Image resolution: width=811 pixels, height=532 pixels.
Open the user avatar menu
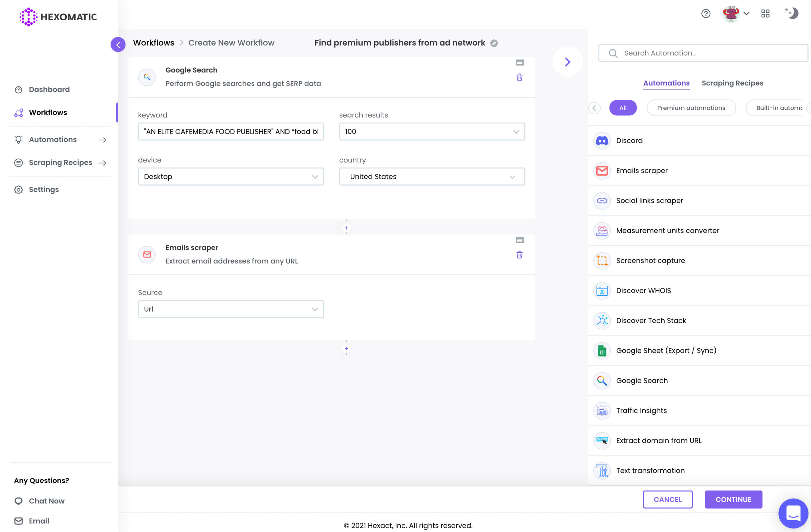736,14
